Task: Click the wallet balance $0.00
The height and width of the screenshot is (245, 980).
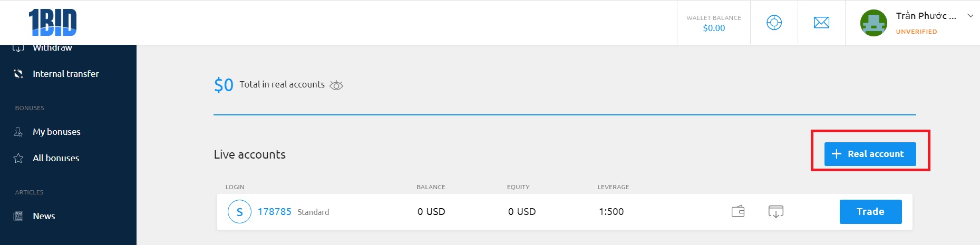Action: (714, 28)
